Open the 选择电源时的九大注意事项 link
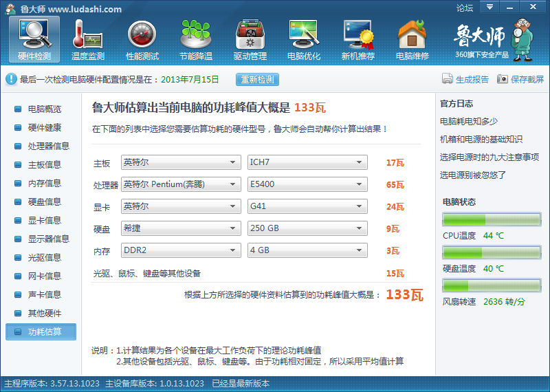550x392 pixels. [x=489, y=157]
